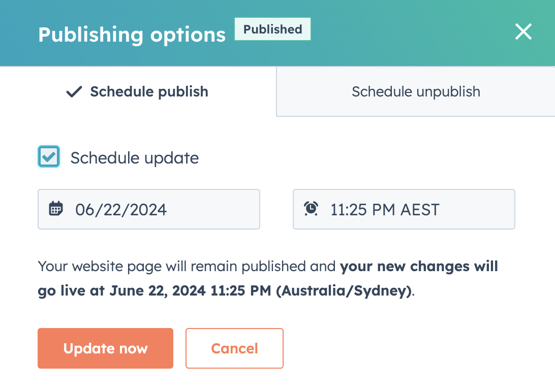The height and width of the screenshot is (392, 555).
Task: Click the alarm clock icon in the time field
Action: click(x=311, y=208)
